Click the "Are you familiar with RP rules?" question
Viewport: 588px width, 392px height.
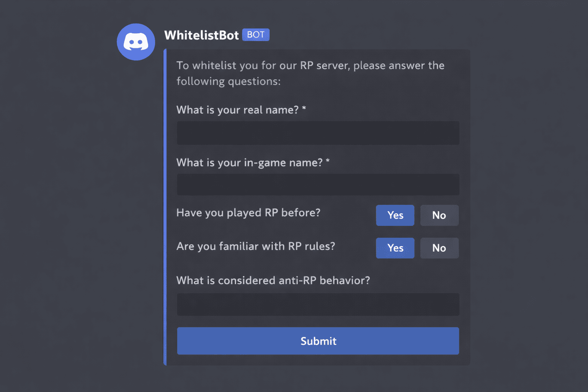pos(256,246)
